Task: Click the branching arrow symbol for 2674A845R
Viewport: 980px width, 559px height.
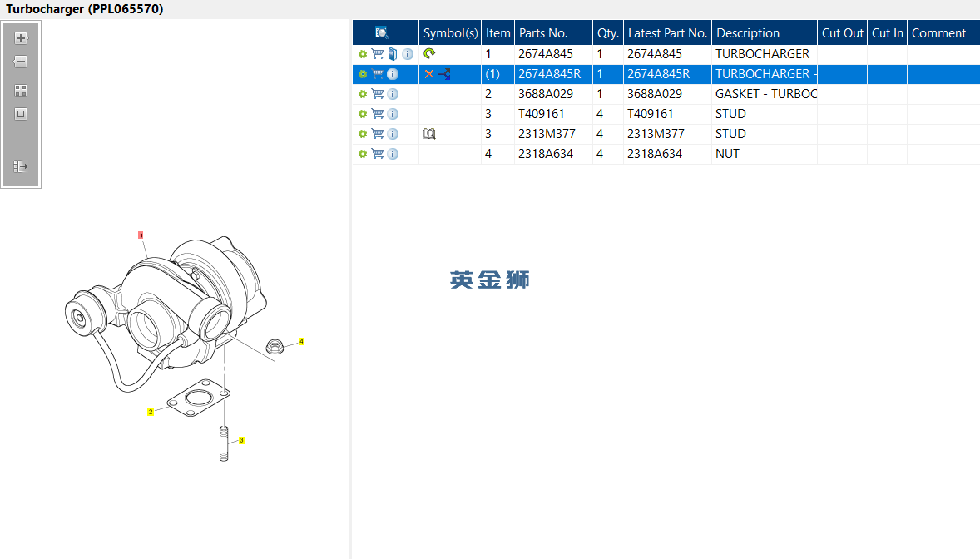Action: coord(443,74)
